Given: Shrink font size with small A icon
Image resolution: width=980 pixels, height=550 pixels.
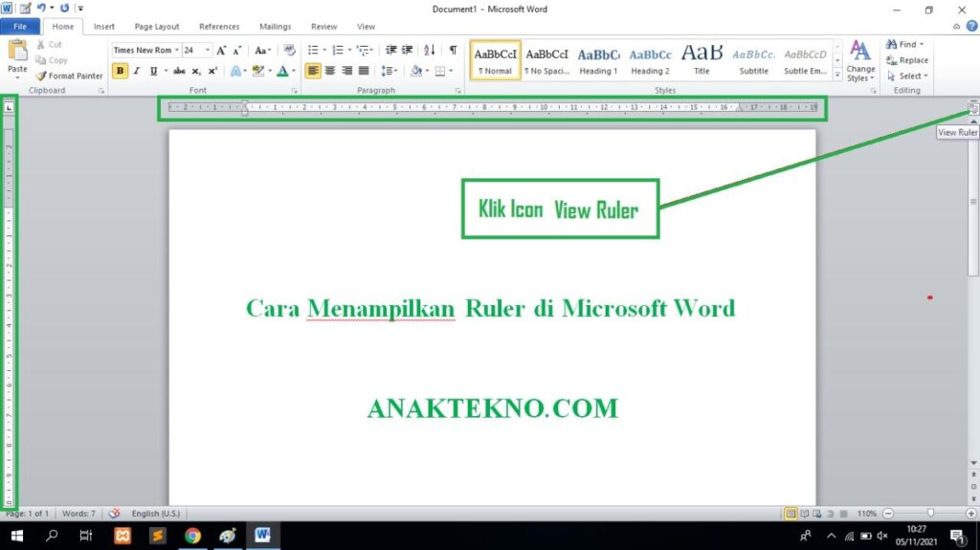Looking at the screenshot, I should [237, 50].
